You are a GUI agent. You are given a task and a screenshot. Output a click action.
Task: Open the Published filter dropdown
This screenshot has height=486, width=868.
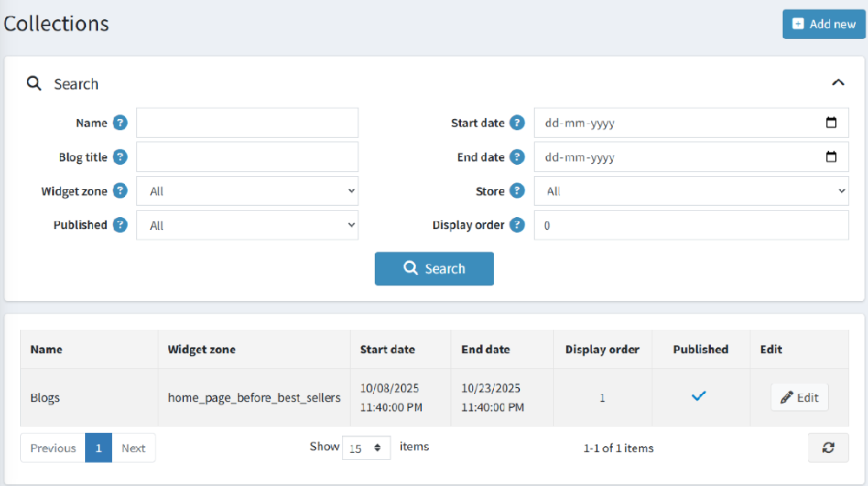pos(247,225)
